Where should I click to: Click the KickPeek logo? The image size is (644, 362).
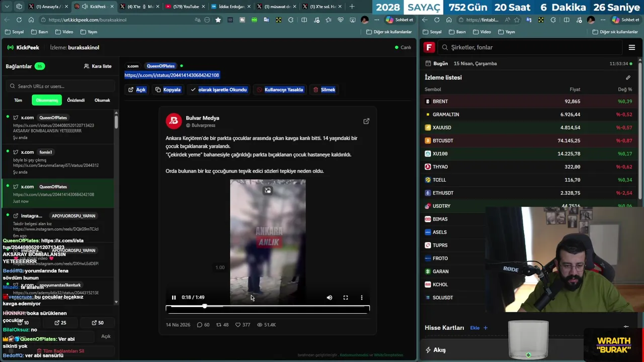(x=23, y=47)
